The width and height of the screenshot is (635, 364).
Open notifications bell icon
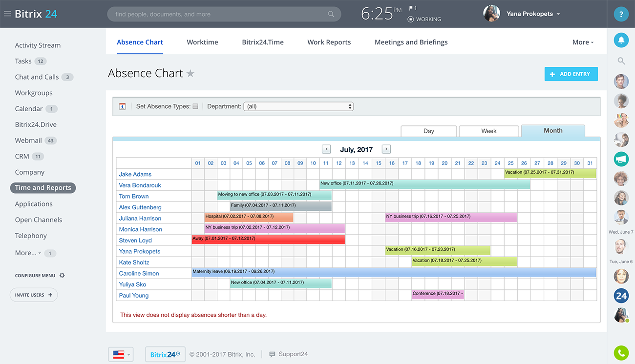coord(621,40)
